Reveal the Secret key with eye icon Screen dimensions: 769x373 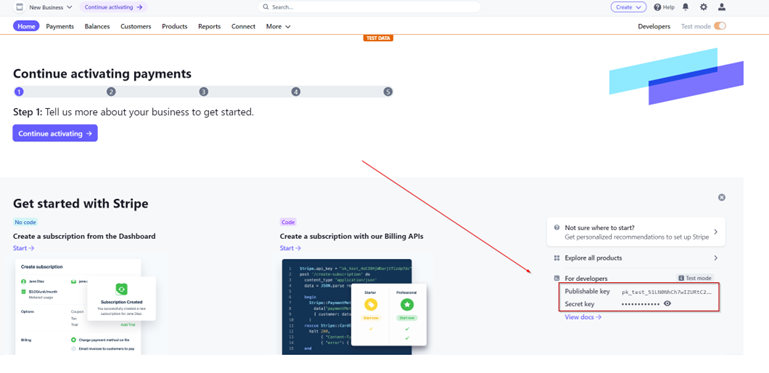667,303
